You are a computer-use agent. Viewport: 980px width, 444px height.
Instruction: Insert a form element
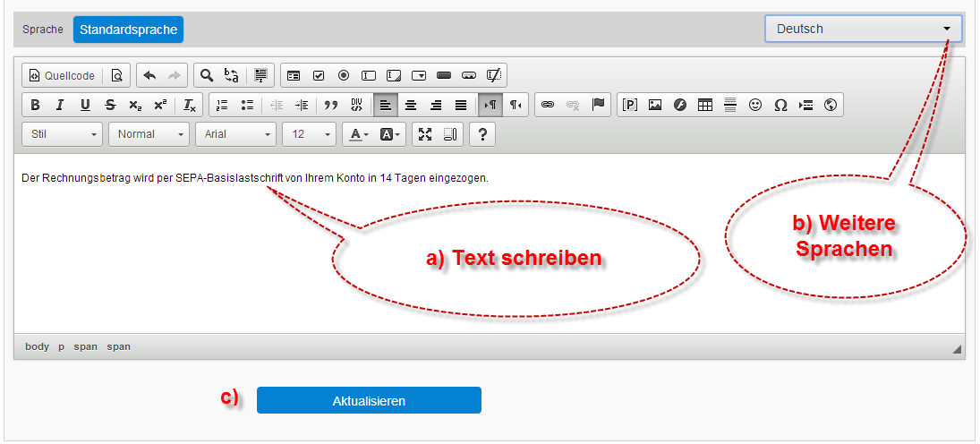(294, 76)
